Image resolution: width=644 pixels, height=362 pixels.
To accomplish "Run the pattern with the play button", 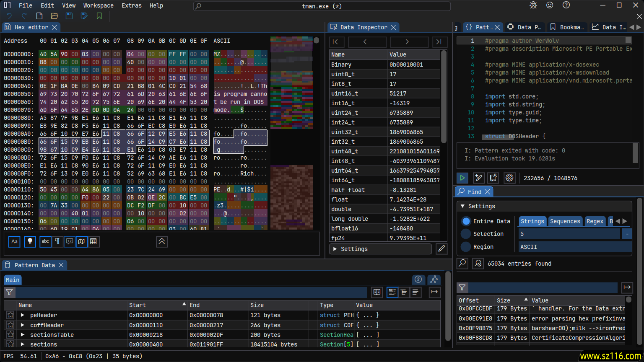I will click(462, 178).
